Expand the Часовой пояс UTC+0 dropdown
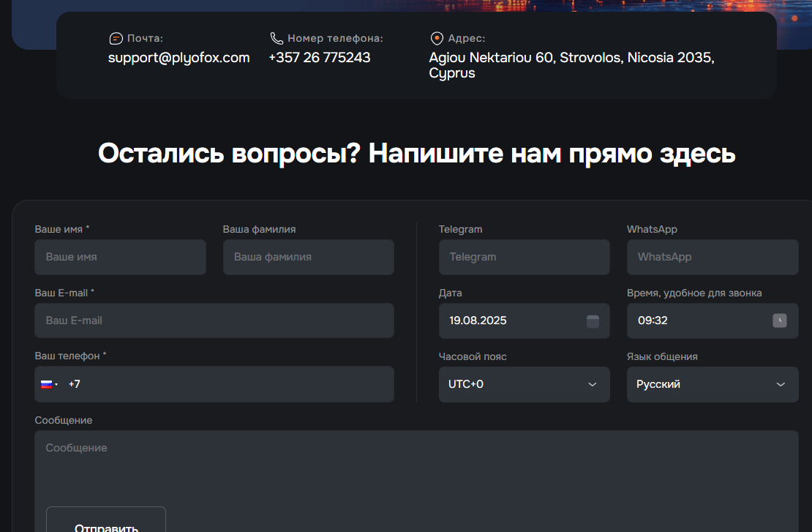Image resolution: width=812 pixels, height=532 pixels. [524, 384]
